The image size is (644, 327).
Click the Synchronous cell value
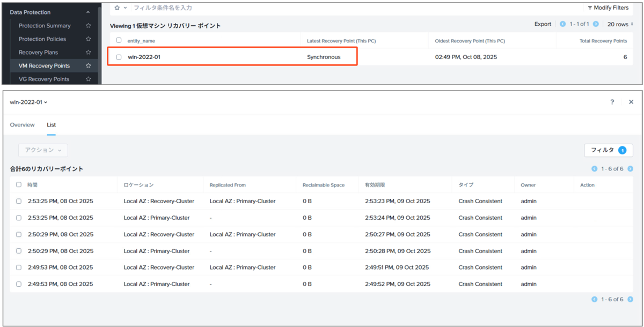click(x=324, y=57)
